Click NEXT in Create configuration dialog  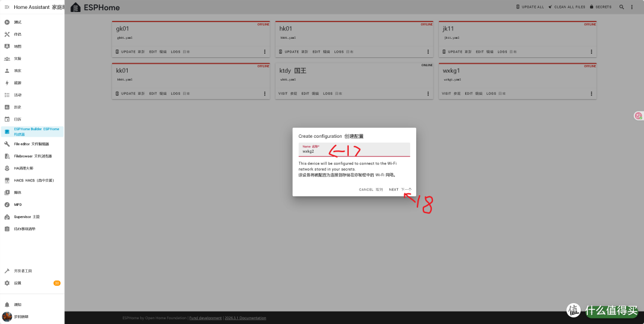pos(400,190)
